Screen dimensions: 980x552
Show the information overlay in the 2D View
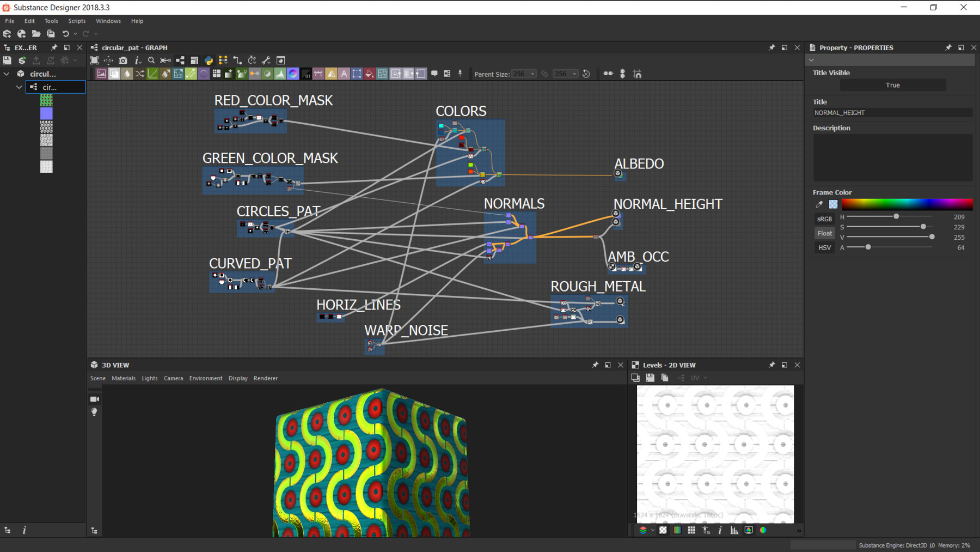720,530
